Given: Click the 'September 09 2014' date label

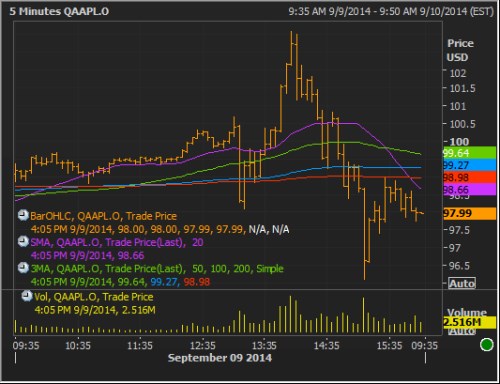Looking at the screenshot, I should pyautogui.click(x=220, y=358).
